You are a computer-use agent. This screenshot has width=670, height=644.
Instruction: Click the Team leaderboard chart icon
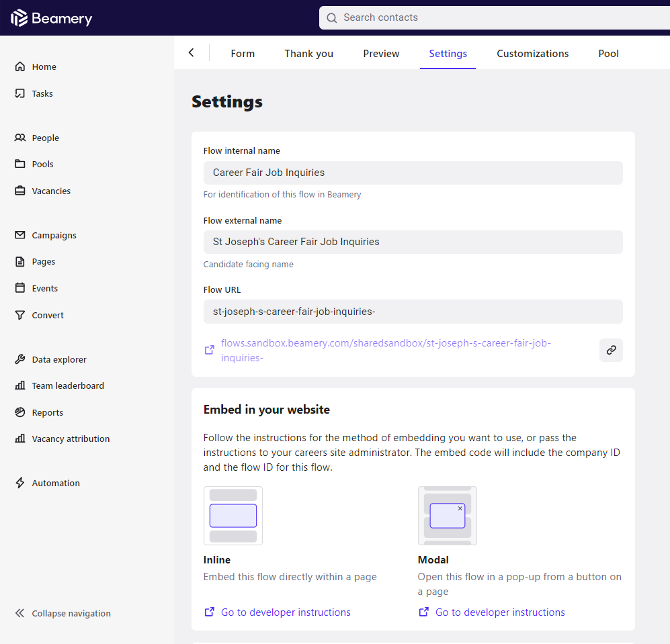pyautogui.click(x=20, y=385)
